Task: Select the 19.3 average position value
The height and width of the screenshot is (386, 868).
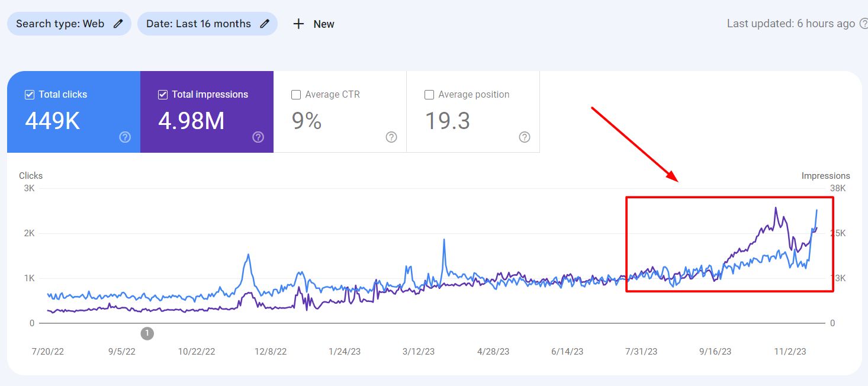Action: pyautogui.click(x=448, y=121)
